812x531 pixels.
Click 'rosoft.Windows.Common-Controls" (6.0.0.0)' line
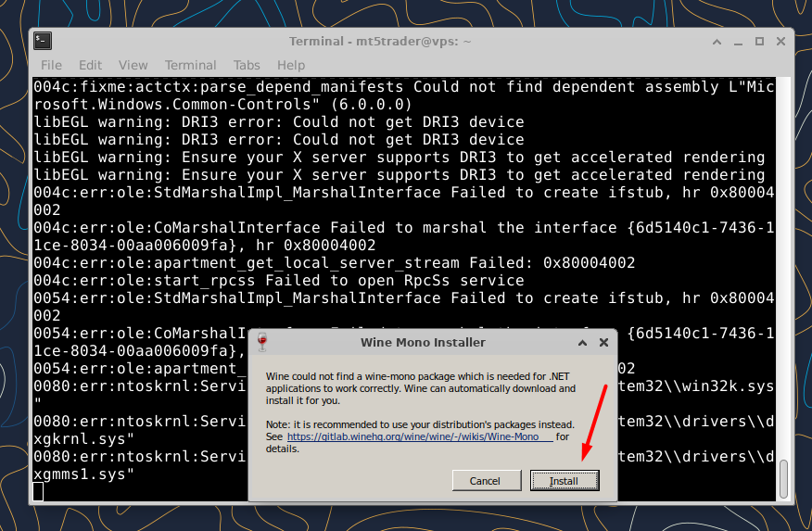pyautogui.click(x=223, y=105)
